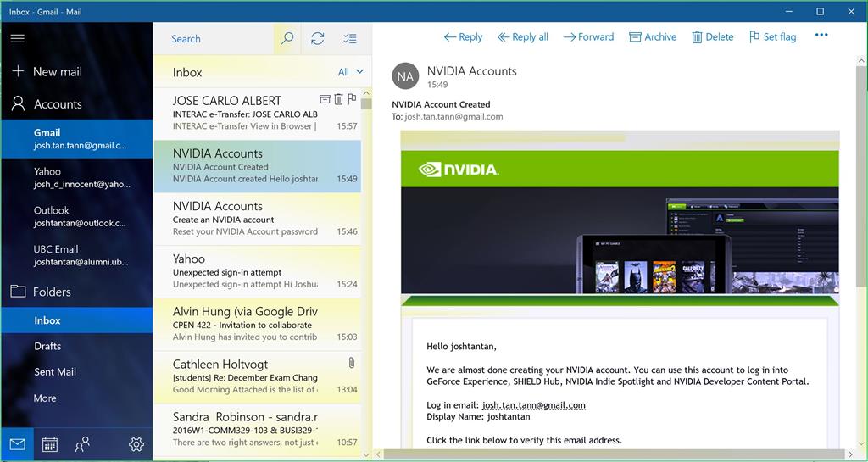Delete the open message
868x462 pixels.
pyautogui.click(x=712, y=37)
